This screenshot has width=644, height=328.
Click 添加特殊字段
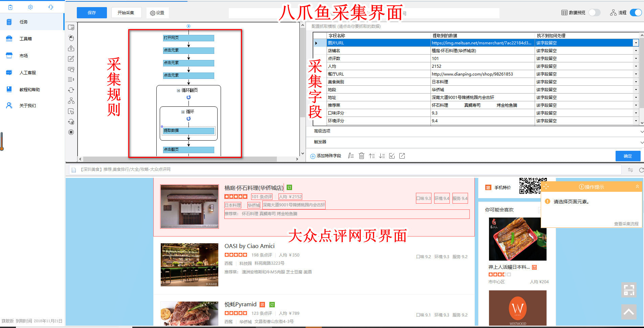(326, 156)
